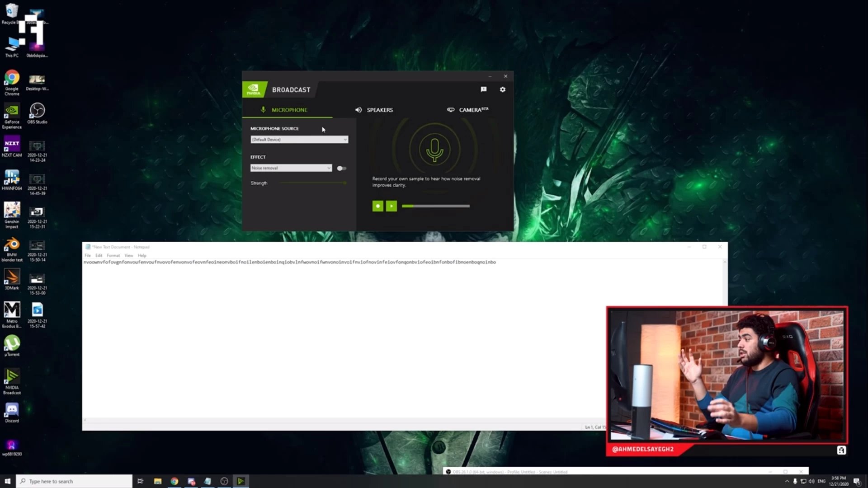
Task: Select the 2020-12-21 14-23-24 file
Action: click(x=37, y=151)
